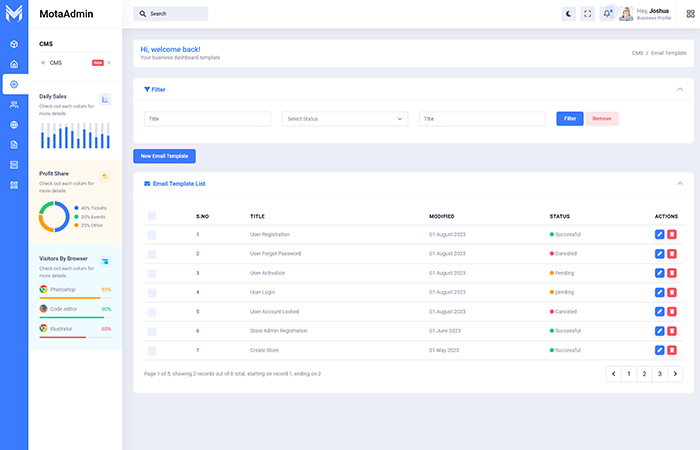Edit the User Registration template
The height and width of the screenshot is (450, 700).
[659, 234]
